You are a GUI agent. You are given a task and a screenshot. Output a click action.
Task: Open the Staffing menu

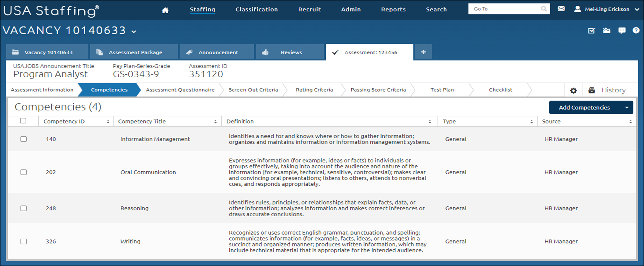(202, 9)
